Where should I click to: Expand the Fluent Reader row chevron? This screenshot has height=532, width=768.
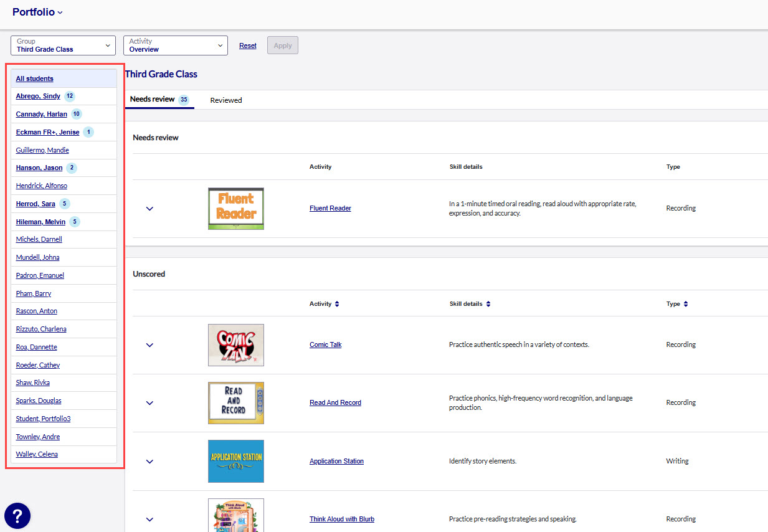149,209
